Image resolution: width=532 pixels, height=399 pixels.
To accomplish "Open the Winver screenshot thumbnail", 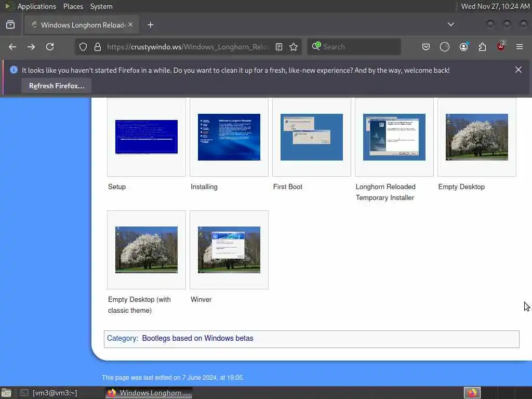I will [229, 250].
